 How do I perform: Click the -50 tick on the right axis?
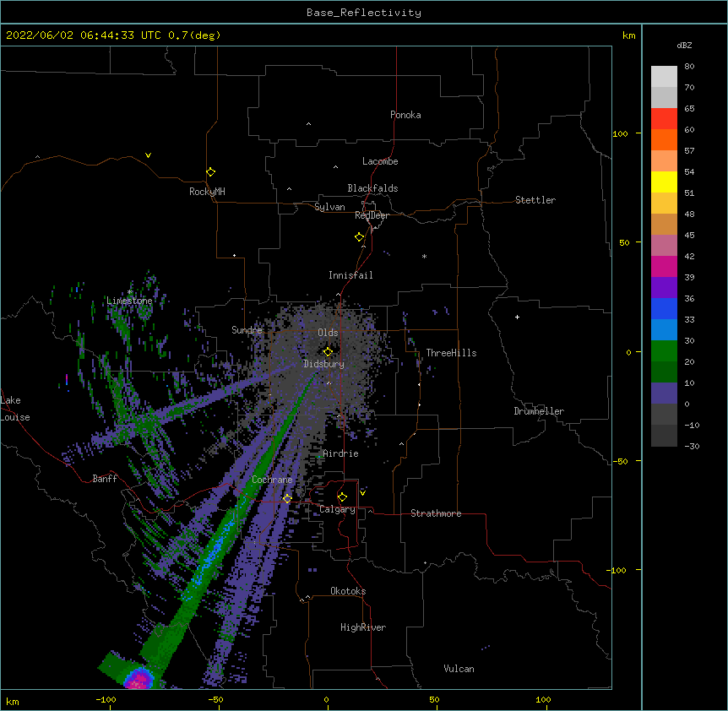pyautogui.click(x=620, y=461)
